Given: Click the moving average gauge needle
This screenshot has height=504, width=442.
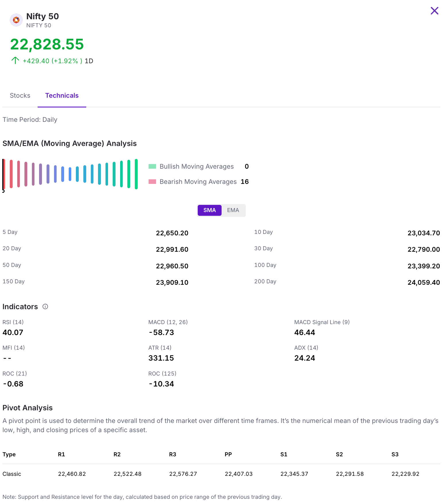Looking at the screenshot, I should pos(3,175).
